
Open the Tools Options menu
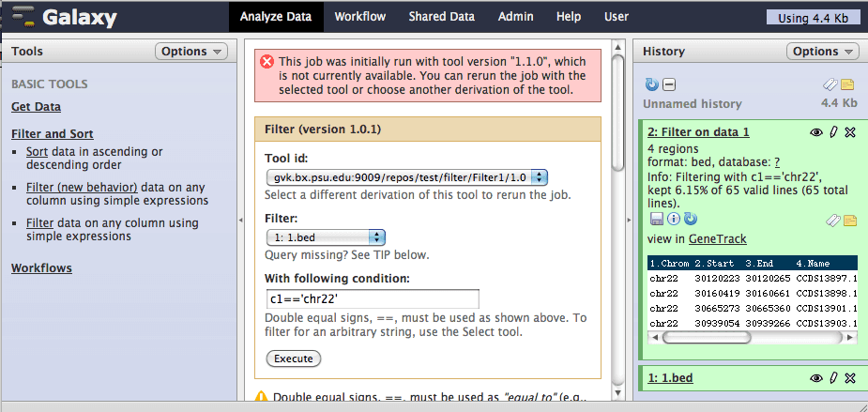[190, 52]
